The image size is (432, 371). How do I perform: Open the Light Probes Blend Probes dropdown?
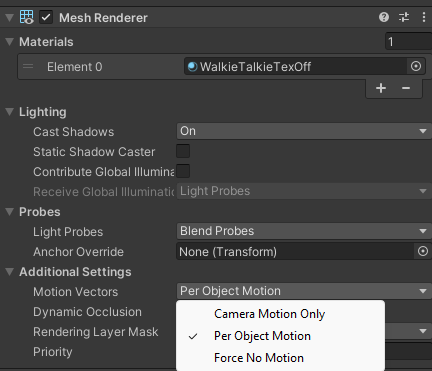pos(304,231)
